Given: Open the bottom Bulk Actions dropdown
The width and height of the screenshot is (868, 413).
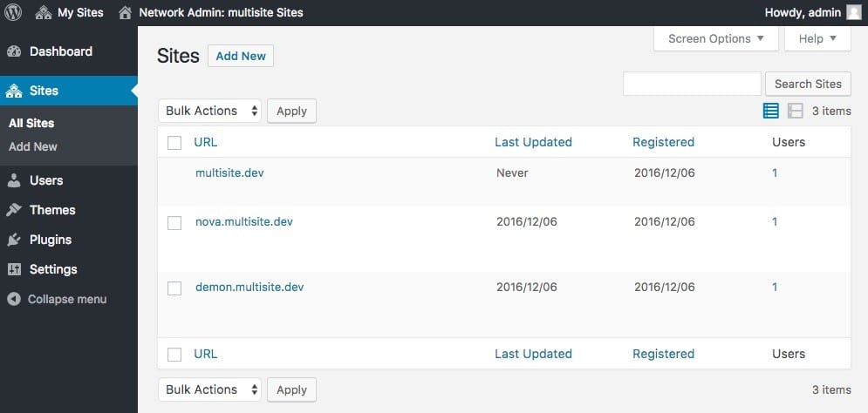Looking at the screenshot, I should [x=209, y=389].
